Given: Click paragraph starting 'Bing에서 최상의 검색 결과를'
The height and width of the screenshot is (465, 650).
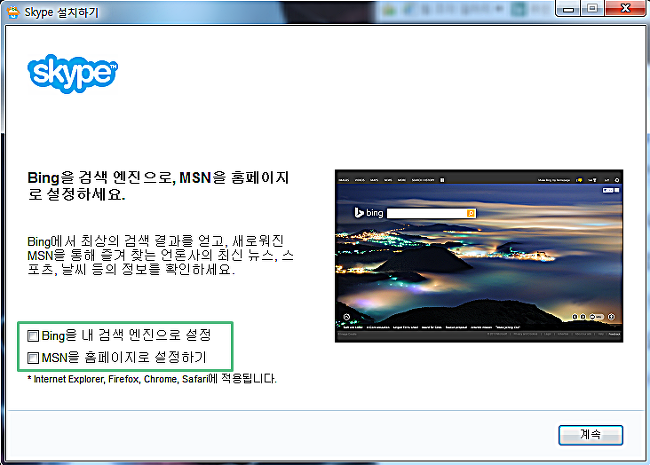Looking at the screenshot, I should coord(160,255).
